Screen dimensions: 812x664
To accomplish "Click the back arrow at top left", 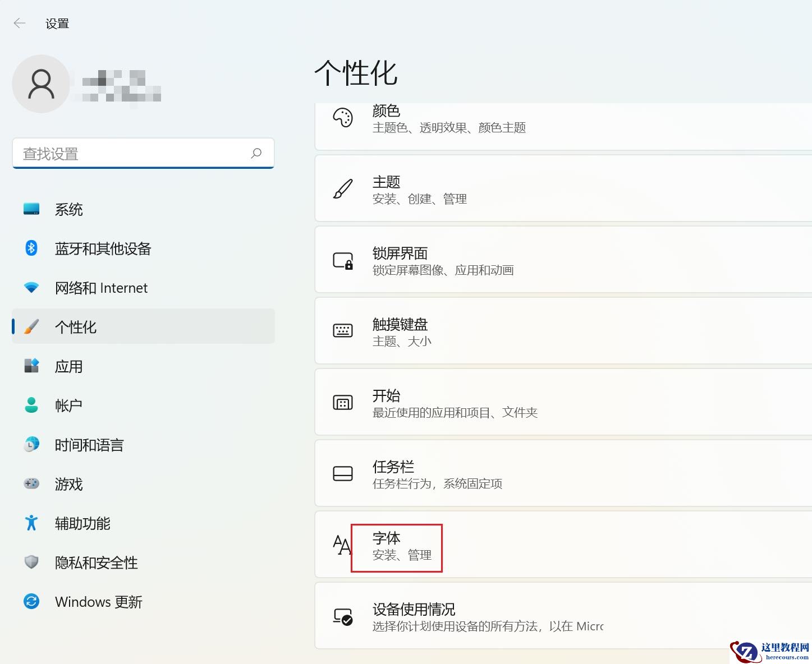I will coord(20,23).
